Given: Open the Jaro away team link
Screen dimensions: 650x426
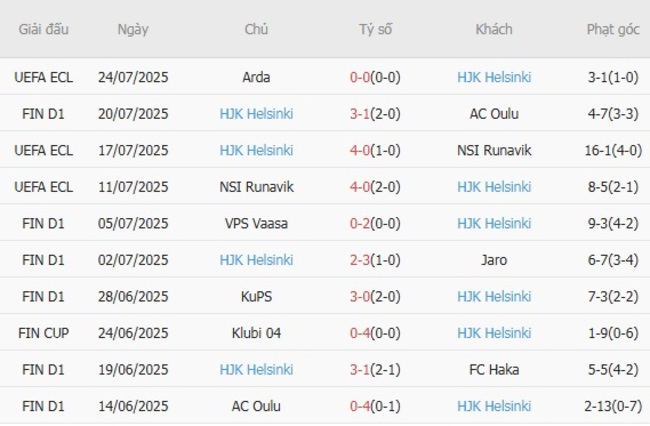Looking at the screenshot, I should 494,260.
